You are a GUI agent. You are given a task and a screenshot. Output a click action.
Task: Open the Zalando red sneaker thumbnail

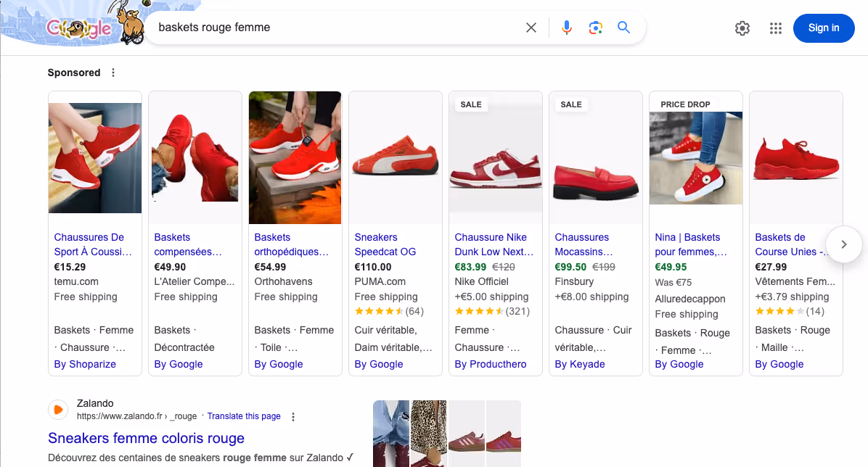(x=503, y=434)
